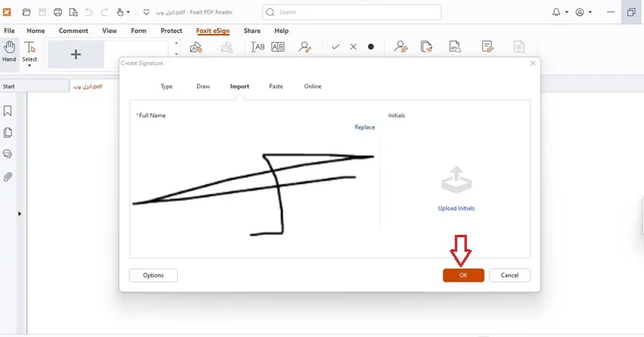Click the Replace link for Full Name

(x=365, y=127)
